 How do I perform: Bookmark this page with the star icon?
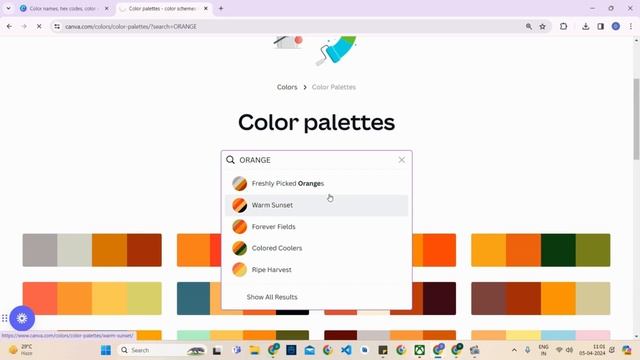[542, 26]
